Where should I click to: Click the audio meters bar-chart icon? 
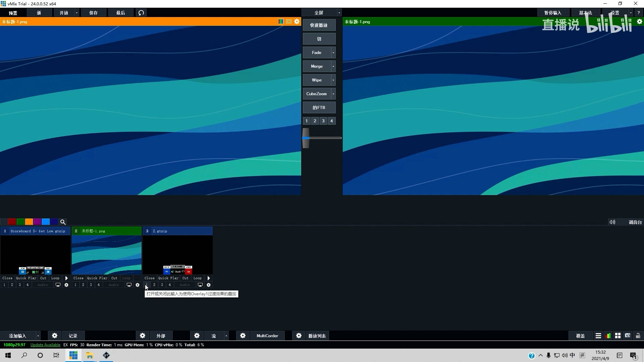608,336
